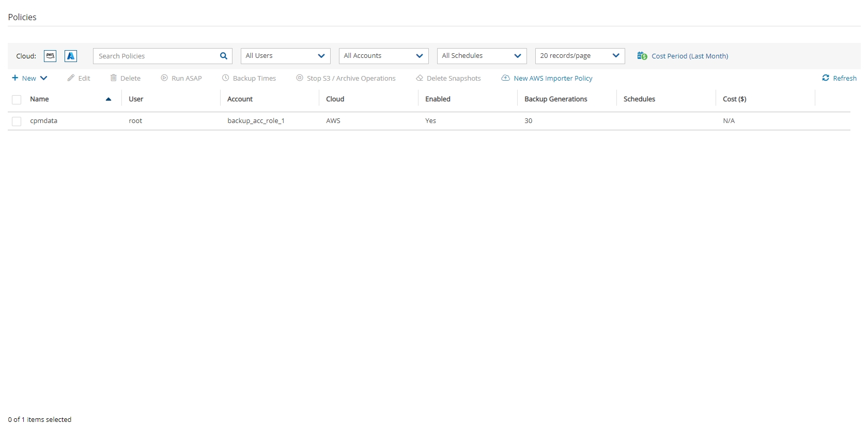Sort by the Backup Generations column header

tap(555, 99)
